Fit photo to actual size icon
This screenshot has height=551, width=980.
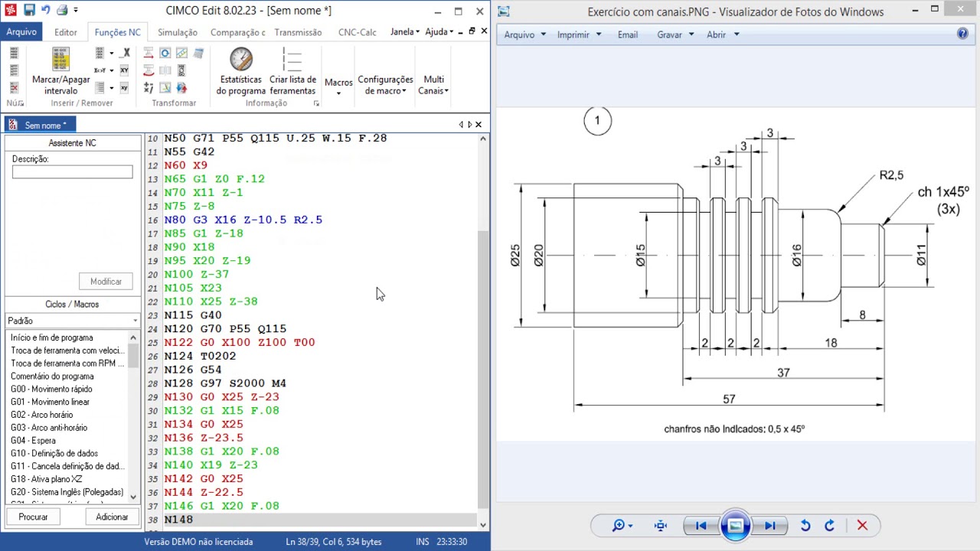tap(661, 526)
